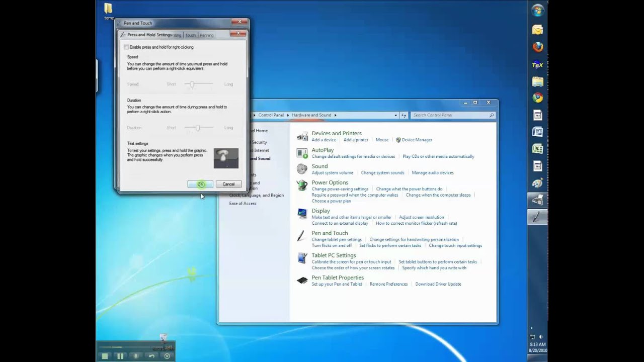Click Adjust screen resolution link

pos(422,217)
